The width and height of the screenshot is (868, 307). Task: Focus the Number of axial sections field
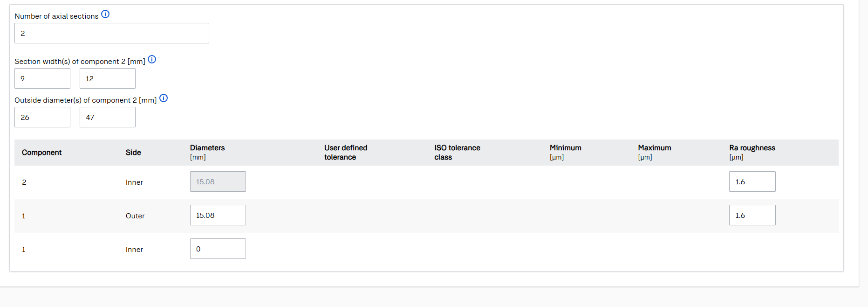coord(112,33)
